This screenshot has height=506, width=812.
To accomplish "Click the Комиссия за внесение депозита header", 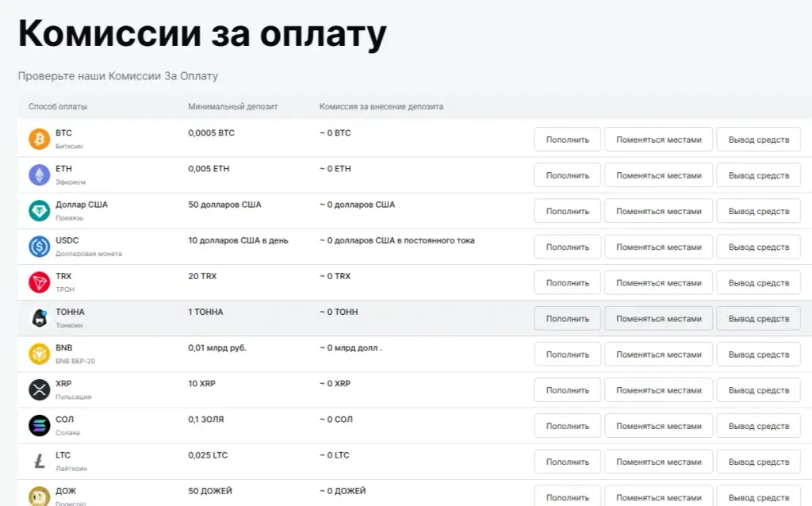I will pos(381,107).
